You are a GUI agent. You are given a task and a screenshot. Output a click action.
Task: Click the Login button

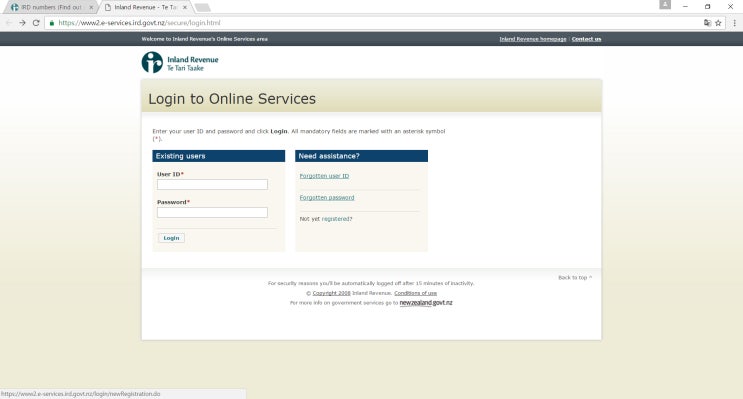click(171, 238)
